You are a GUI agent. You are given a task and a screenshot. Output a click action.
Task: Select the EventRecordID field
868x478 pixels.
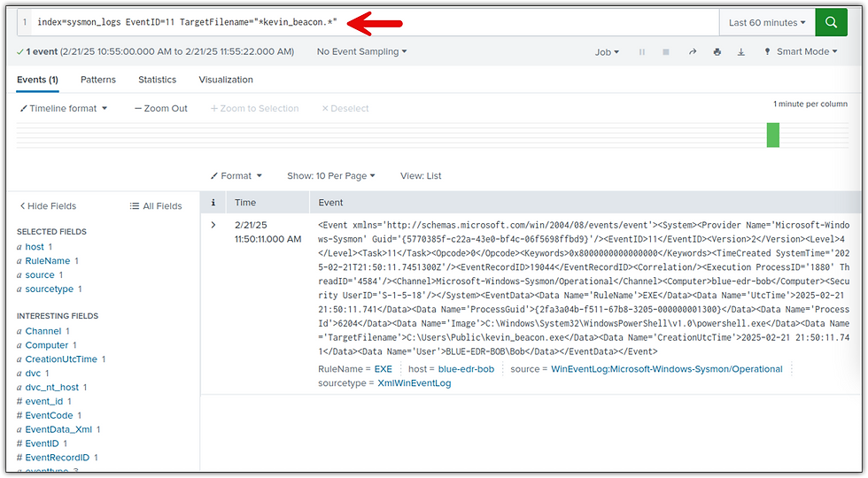pos(57,458)
